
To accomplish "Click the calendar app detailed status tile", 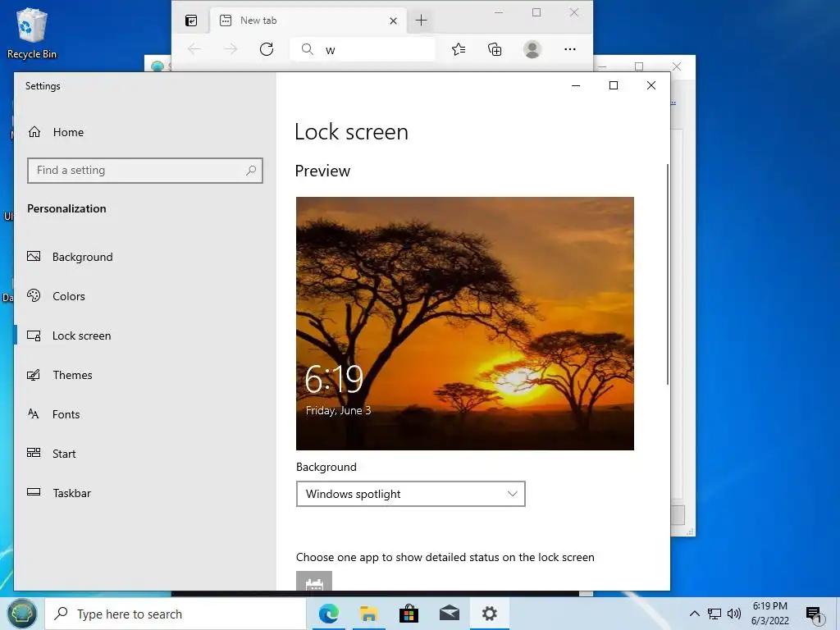I will point(314,582).
